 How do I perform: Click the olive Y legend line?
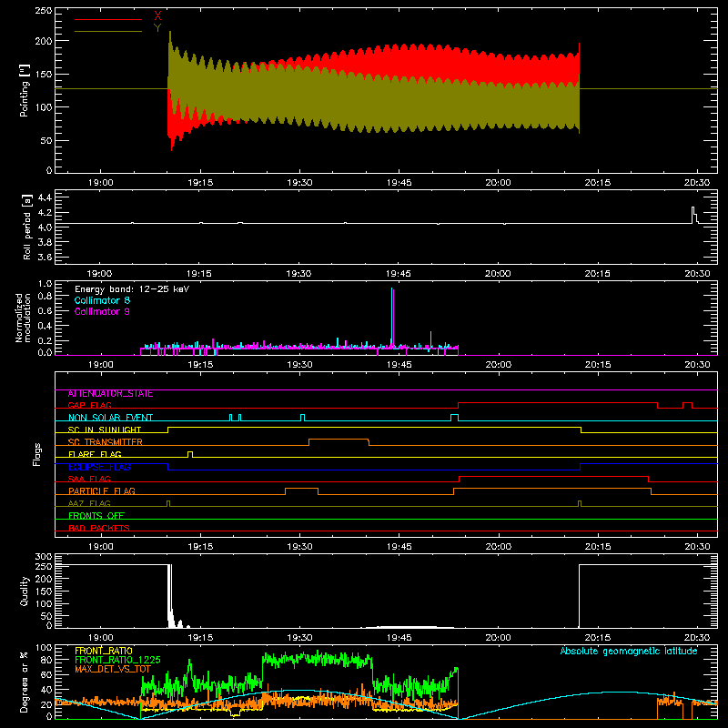[108, 31]
